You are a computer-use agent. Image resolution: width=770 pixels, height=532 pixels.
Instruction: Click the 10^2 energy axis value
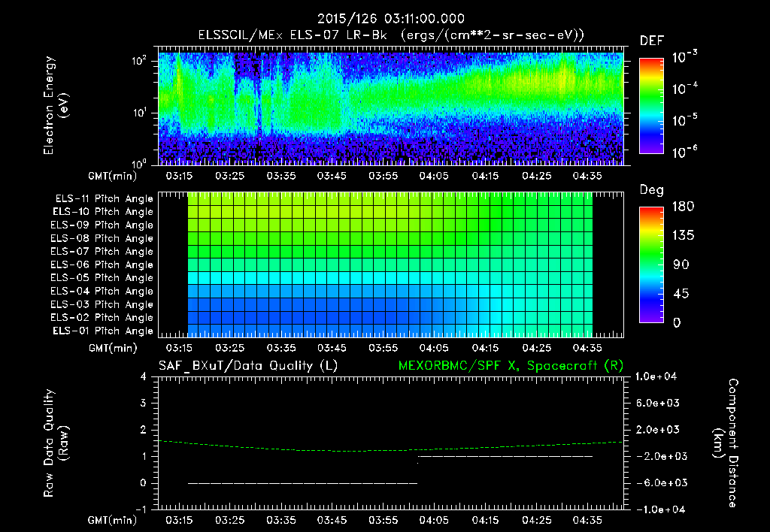pos(139,61)
